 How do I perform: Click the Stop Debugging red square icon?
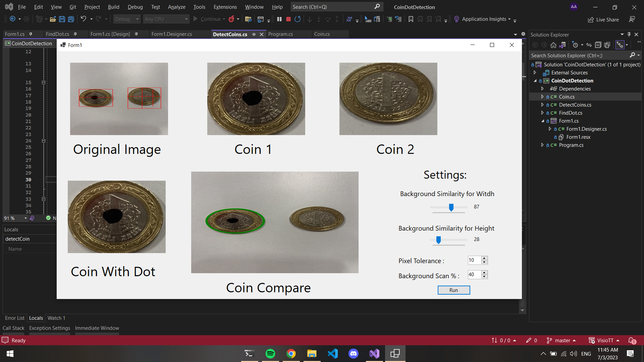tap(288, 19)
